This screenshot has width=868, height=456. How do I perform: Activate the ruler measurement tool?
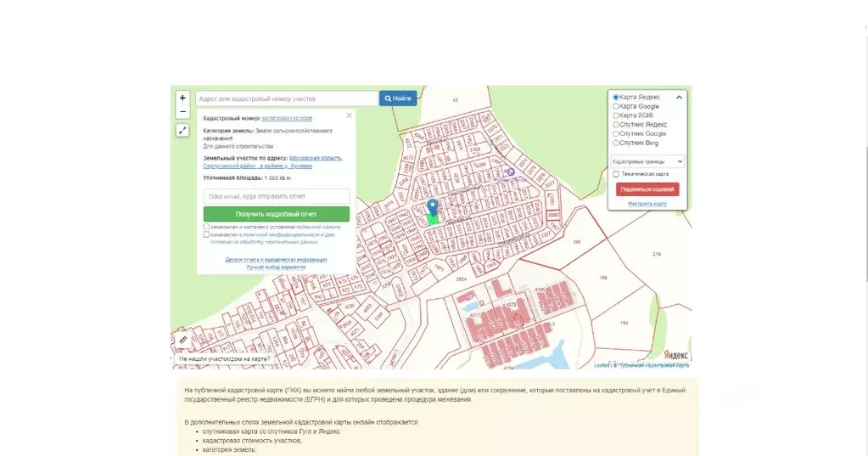(182, 340)
